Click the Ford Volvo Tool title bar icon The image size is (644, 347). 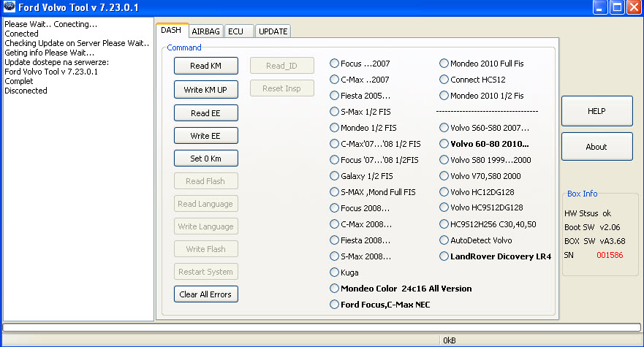pyautogui.click(x=9, y=7)
